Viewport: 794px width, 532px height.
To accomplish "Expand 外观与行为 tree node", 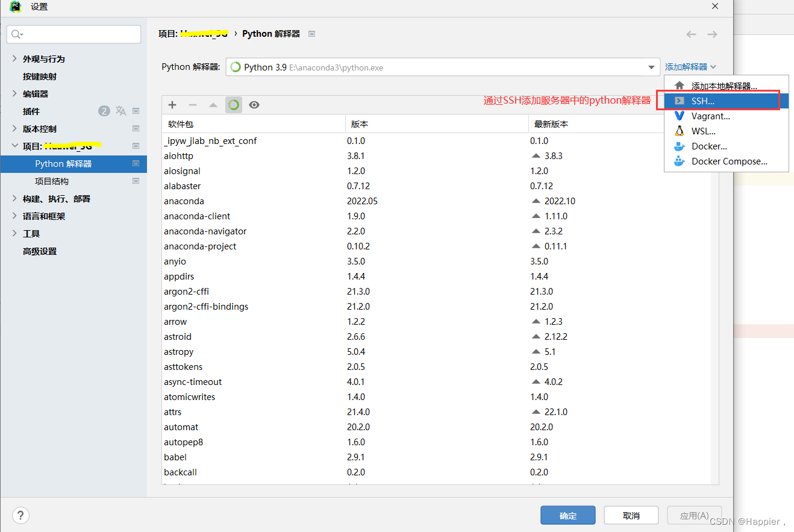I will pyautogui.click(x=14, y=58).
